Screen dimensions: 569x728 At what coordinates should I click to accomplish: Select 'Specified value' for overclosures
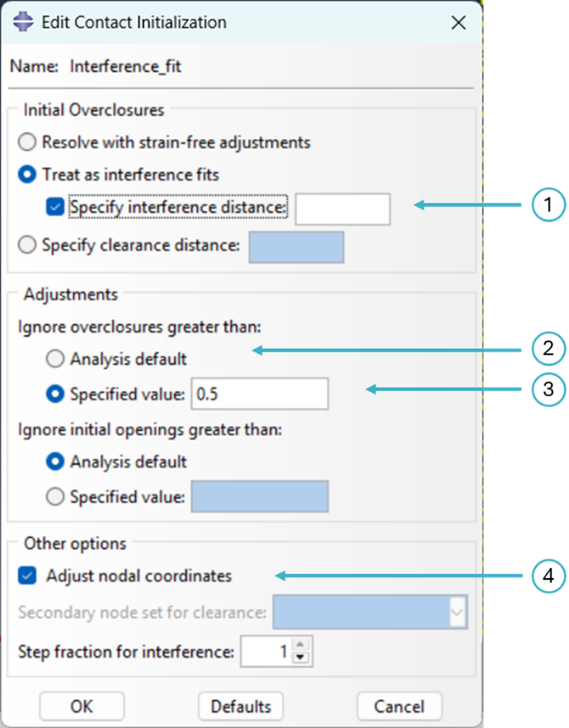[55, 394]
